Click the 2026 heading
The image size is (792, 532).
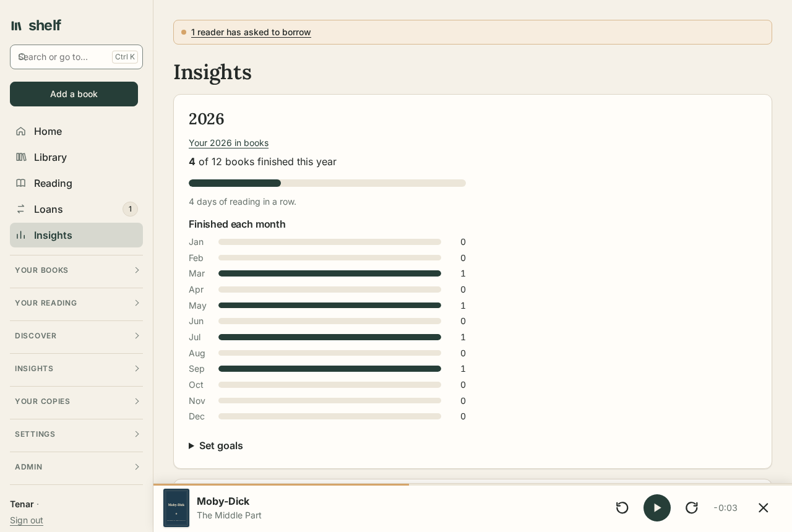coord(207,119)
